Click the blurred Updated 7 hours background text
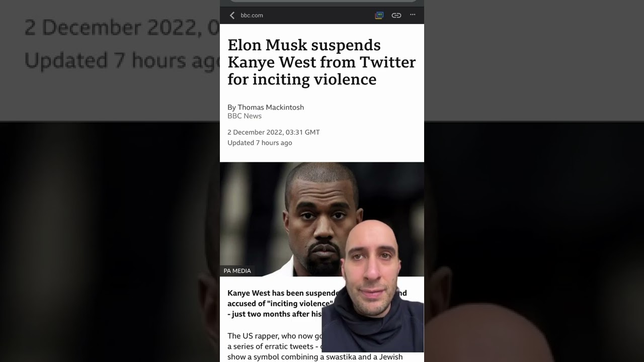Screen dimensions: 644x362 [122, 60]
